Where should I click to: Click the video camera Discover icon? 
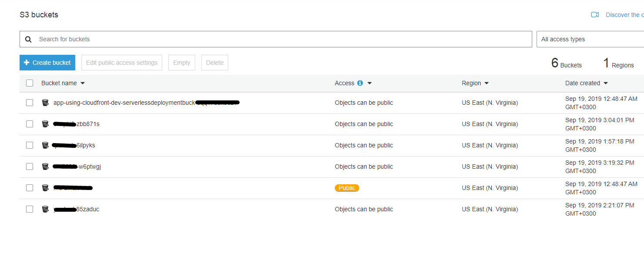(x=595, y=15)
